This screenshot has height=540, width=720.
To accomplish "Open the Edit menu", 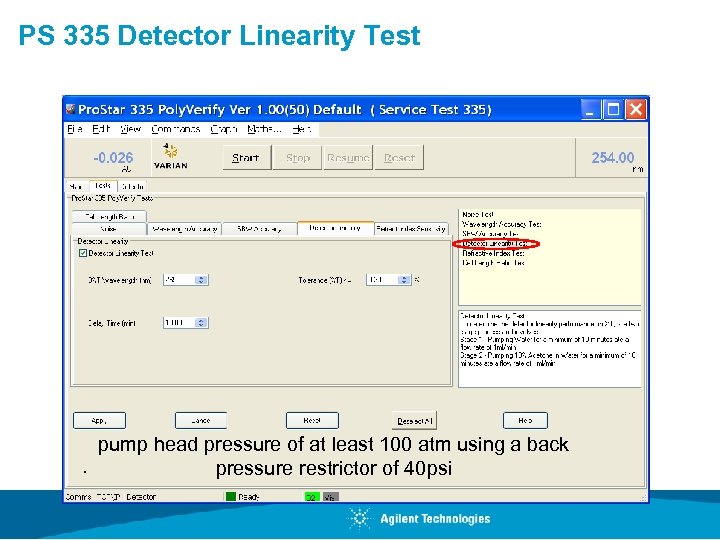I will (101, 129).
